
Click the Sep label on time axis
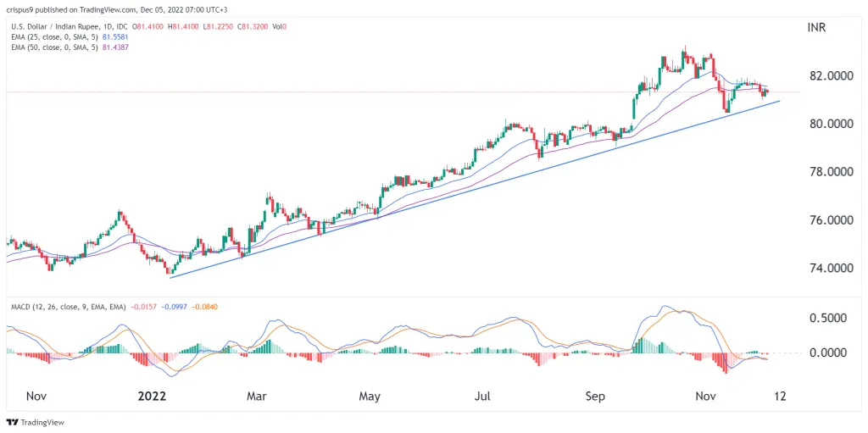click(596, 397)
